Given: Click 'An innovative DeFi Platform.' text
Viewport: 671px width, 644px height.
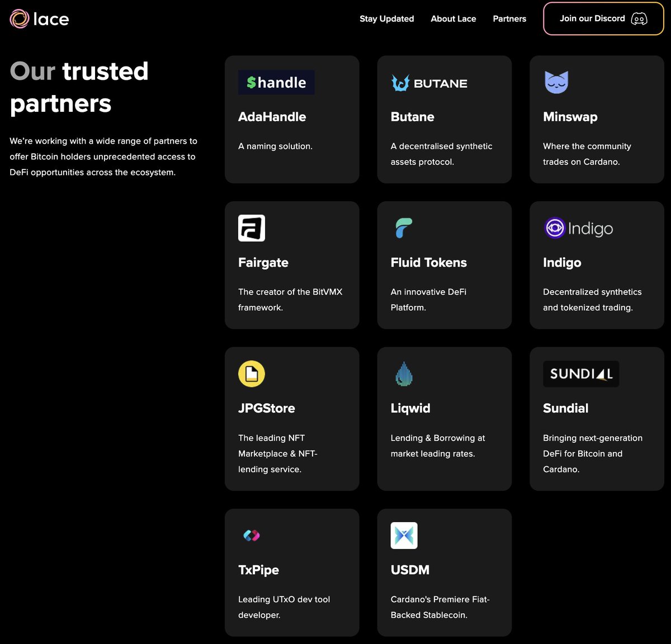Looking at the screenshot, I should click(428, 300).
